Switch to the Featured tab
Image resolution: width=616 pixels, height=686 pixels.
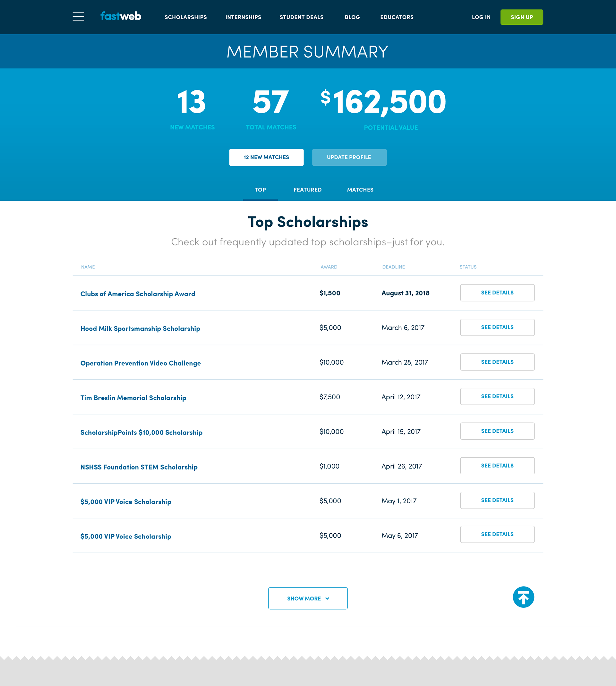point(307,190)
